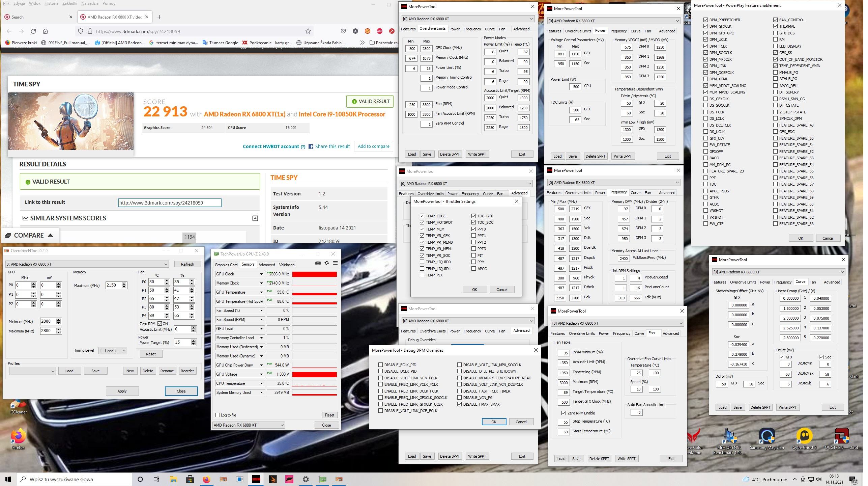Open a new Firefox tab

[x=160, y=17]
